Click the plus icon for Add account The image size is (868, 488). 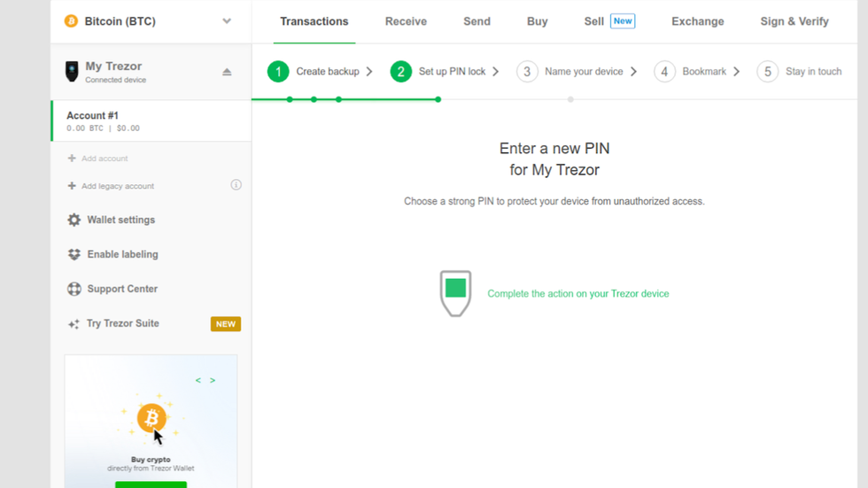[72, 159]
